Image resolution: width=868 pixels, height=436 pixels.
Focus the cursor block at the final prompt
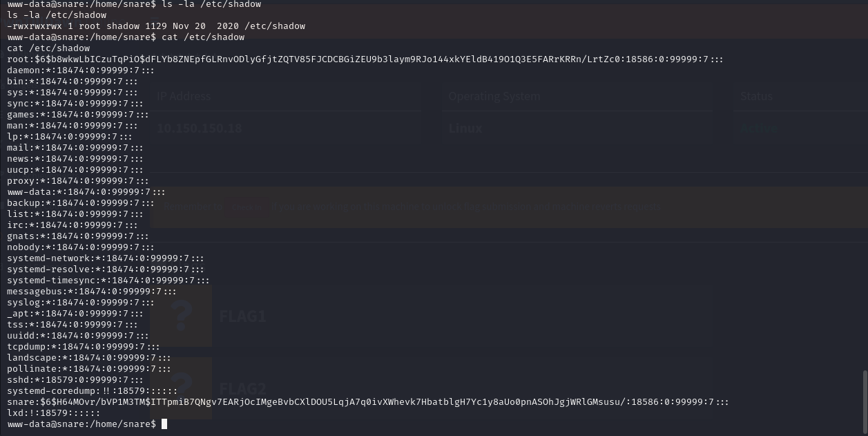pos(164,424)
